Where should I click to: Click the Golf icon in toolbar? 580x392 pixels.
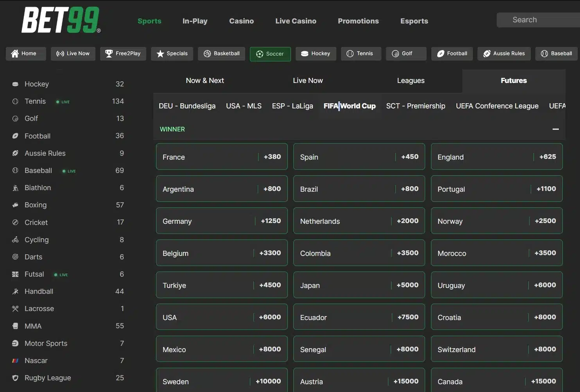point(395,54)
